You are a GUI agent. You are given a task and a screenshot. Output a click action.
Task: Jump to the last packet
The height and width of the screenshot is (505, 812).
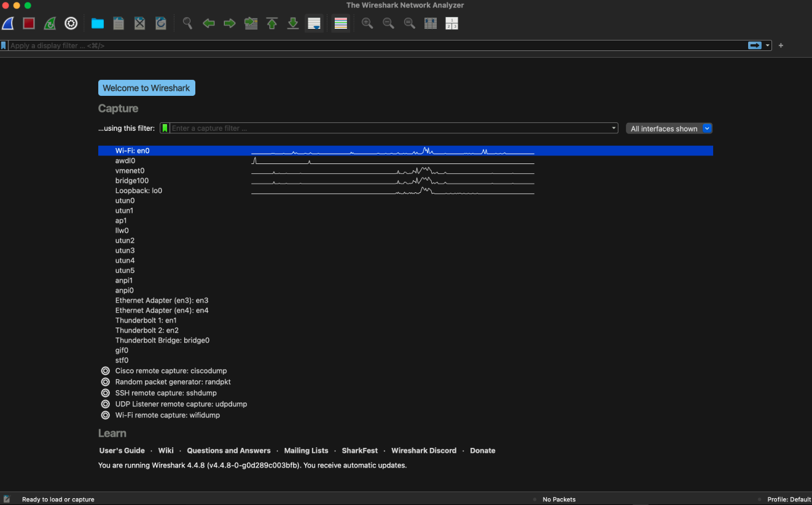coord(293,23)
